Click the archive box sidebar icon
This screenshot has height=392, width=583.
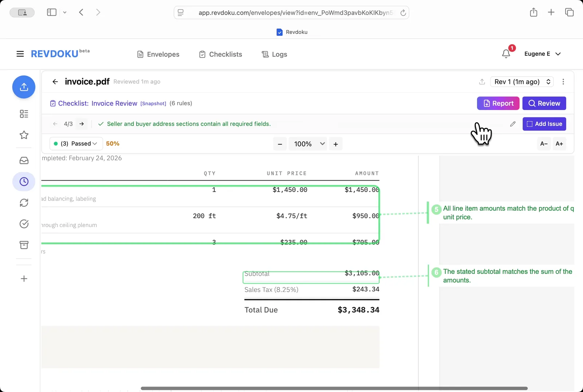point(24,245)
